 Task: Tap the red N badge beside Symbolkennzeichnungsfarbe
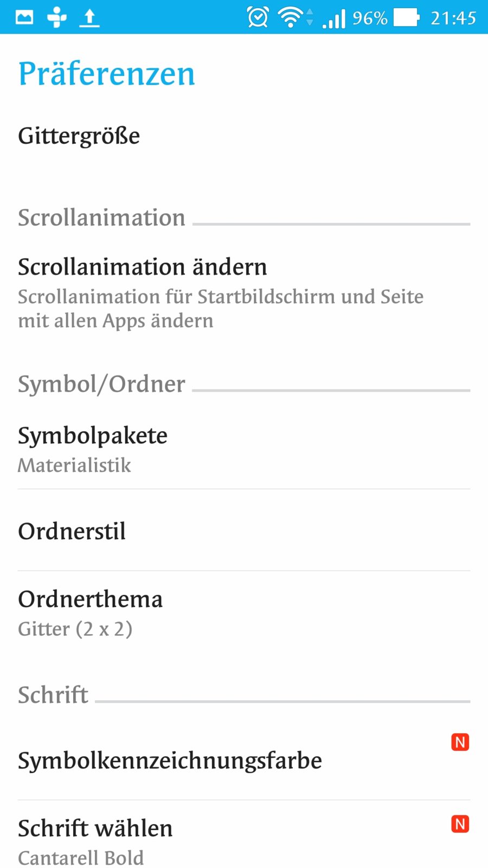(460, 742)
